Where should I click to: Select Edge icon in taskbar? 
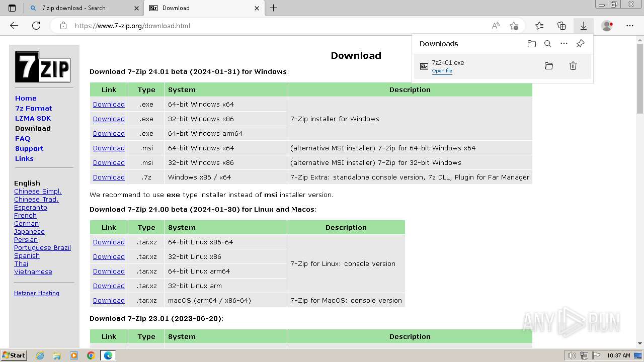108,355
